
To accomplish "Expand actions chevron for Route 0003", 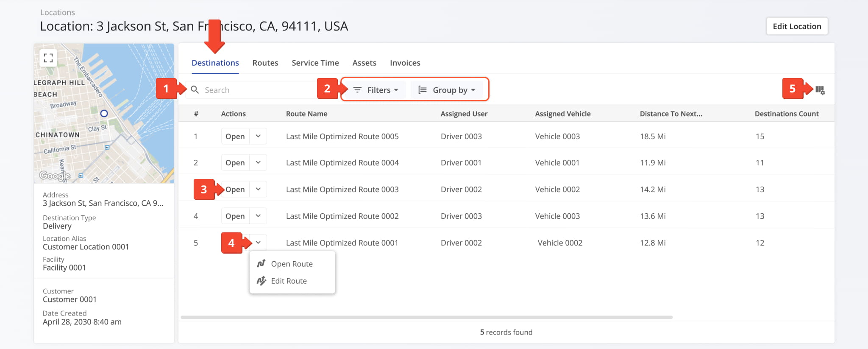I will pyautogui.click(x=258, y=189).
